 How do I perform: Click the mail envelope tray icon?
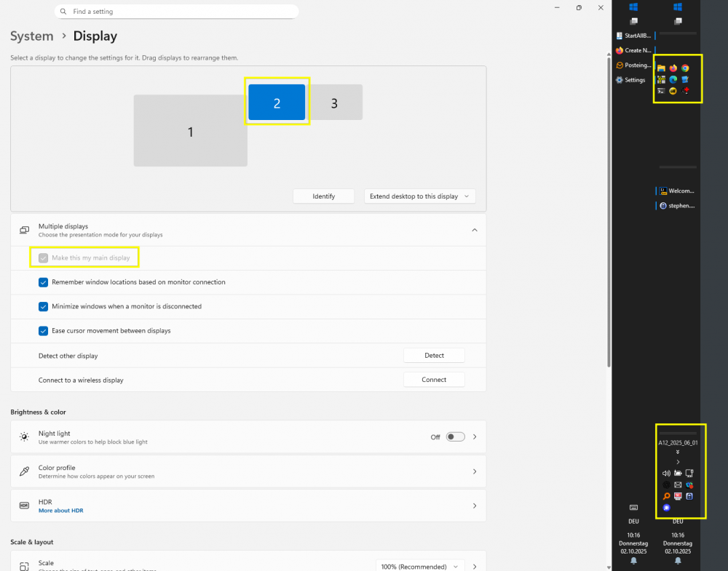(x=678, y=484)
